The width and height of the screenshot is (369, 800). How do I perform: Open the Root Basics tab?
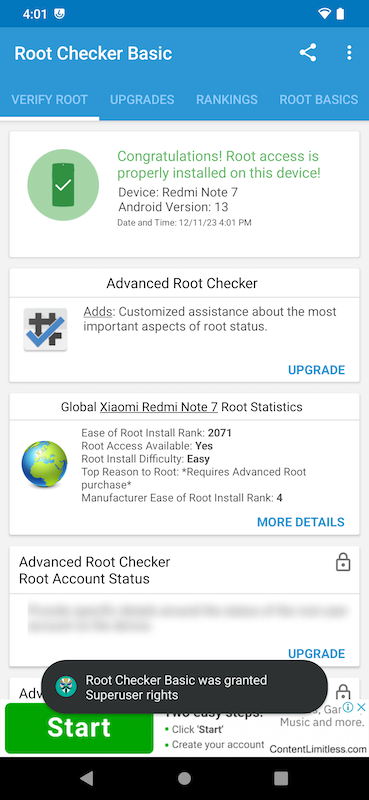point(319,99)
